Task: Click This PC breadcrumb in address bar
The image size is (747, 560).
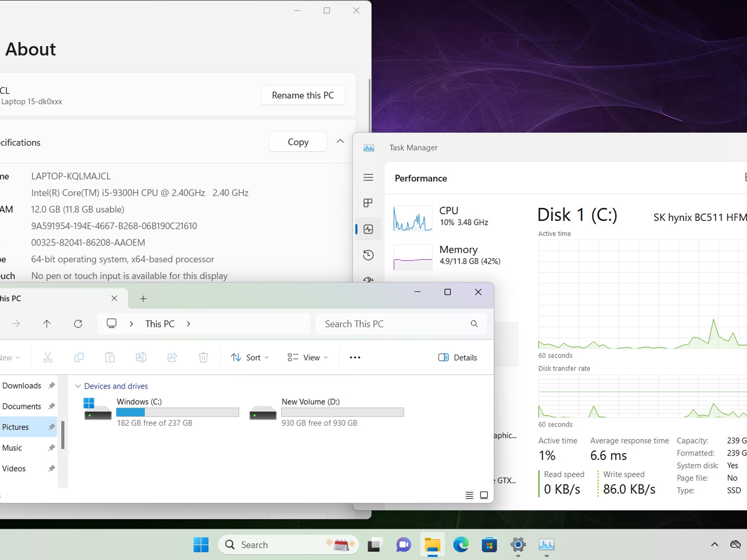Action: 160,324
